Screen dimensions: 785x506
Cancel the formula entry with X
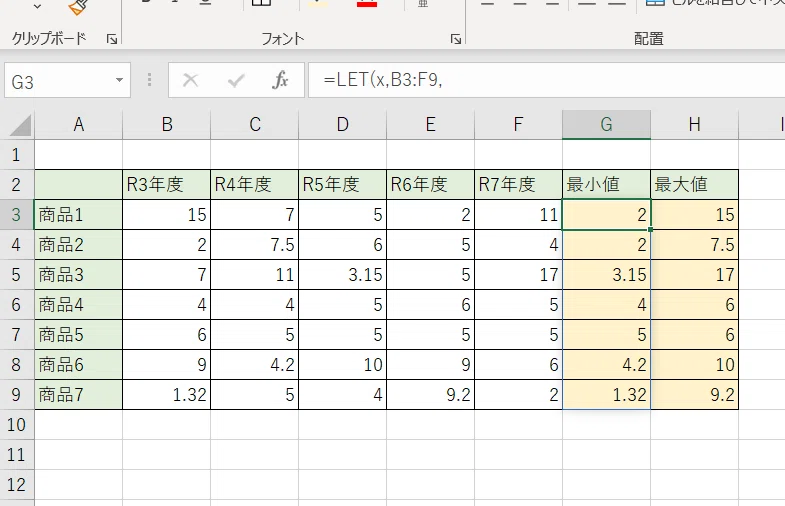[x=190, y=80]
